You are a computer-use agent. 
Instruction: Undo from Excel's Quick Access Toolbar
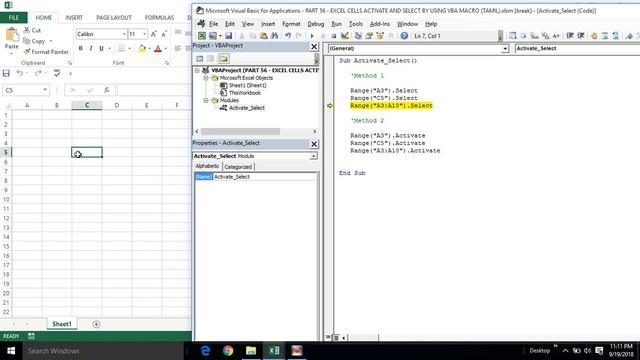click(19, 73)
